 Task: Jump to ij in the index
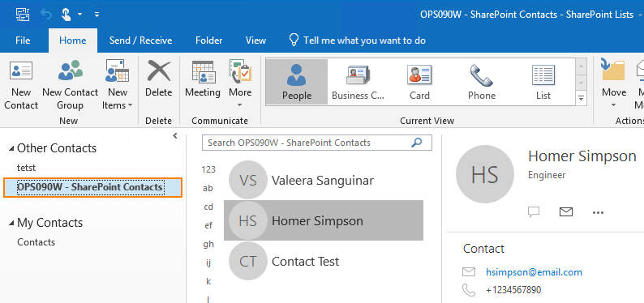point(208,262)
